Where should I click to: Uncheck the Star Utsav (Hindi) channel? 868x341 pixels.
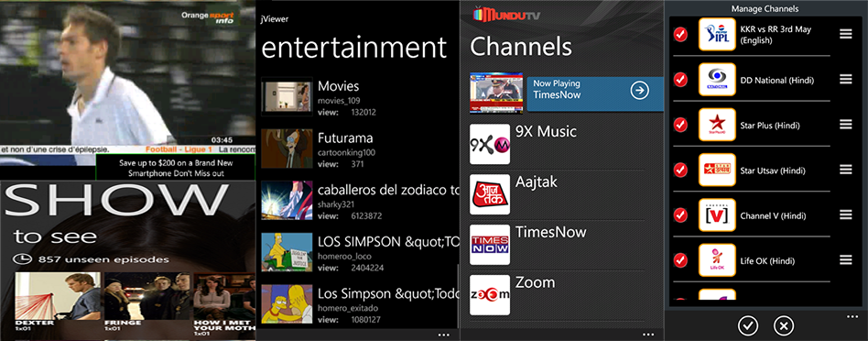click(x=680, y=170)
